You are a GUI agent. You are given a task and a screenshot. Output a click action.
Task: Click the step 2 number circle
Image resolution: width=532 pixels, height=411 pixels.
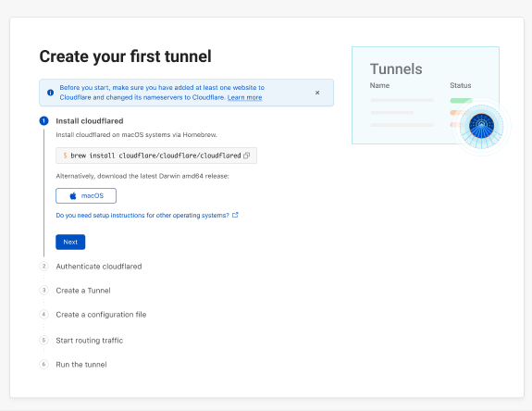(43, 266)
